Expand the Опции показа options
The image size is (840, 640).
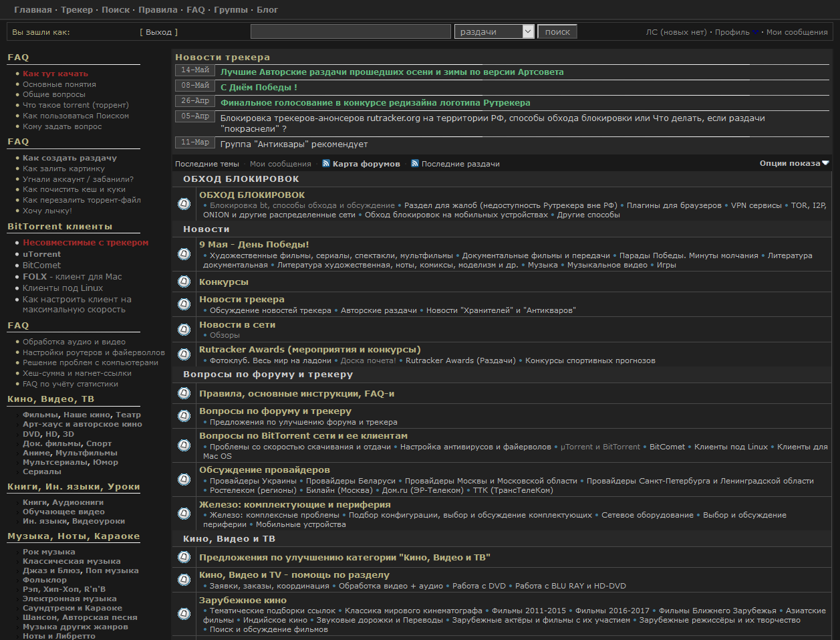[794, 163]
